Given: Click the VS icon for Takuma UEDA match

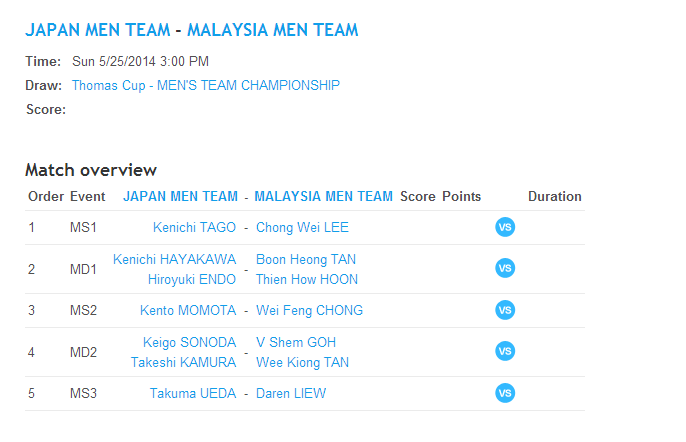Looking at the screenshot, I should tap(505, 393).
